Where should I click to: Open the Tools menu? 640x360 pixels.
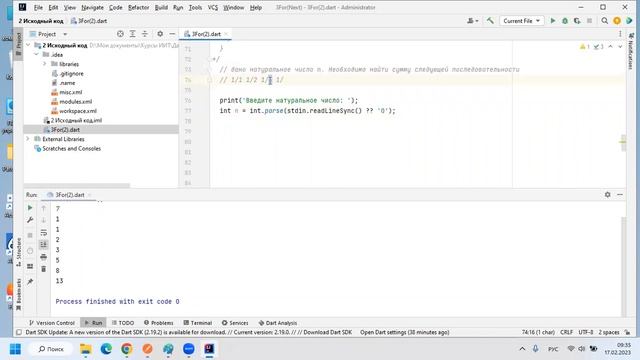(195, 7)
